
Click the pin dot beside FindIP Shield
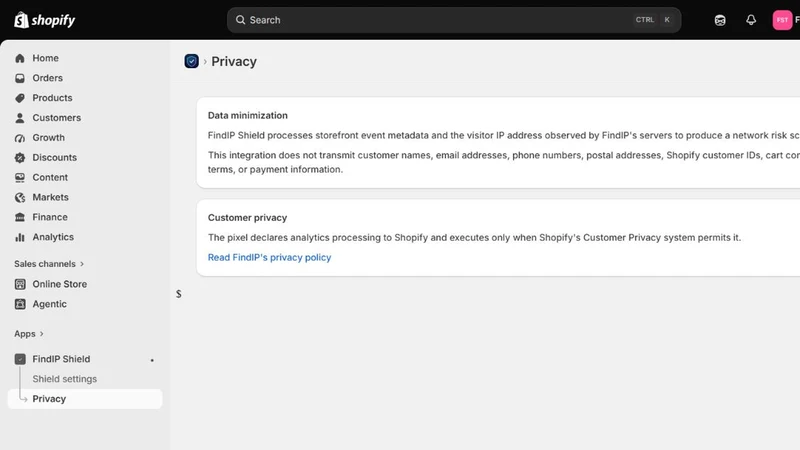(152, 360)
